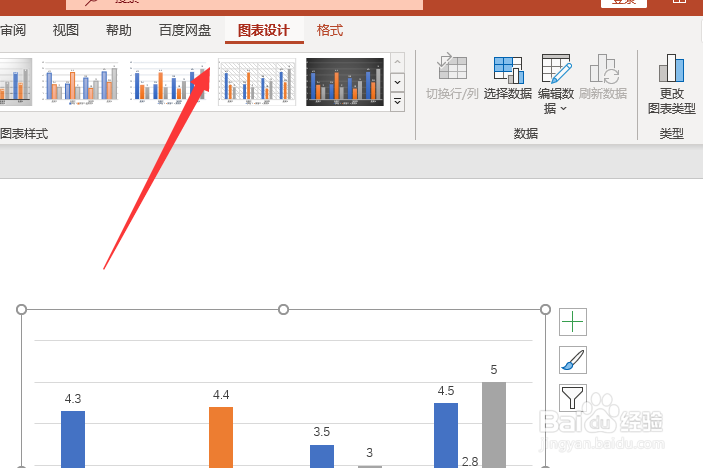This screenshot has height=468, width=703.
Task: Open the 帮助 tab
Action: click(118, 30)
